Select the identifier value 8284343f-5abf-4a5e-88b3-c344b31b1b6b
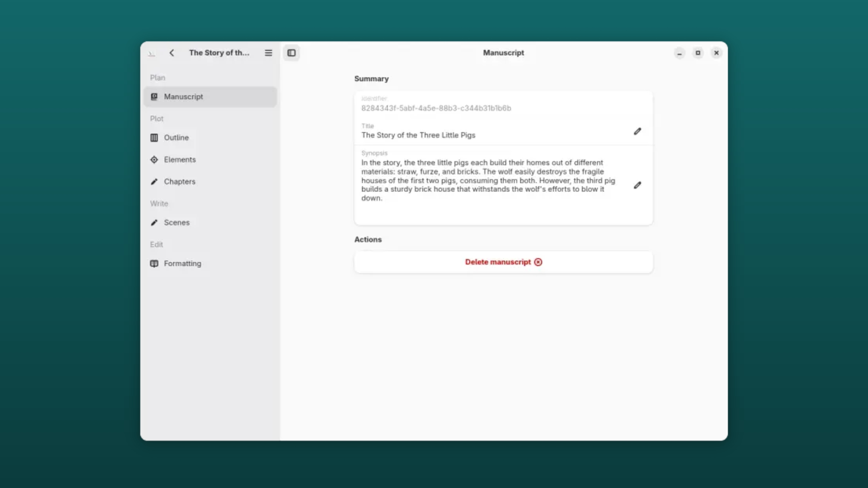The image size is (868, 488). click(x=436, y=108)
